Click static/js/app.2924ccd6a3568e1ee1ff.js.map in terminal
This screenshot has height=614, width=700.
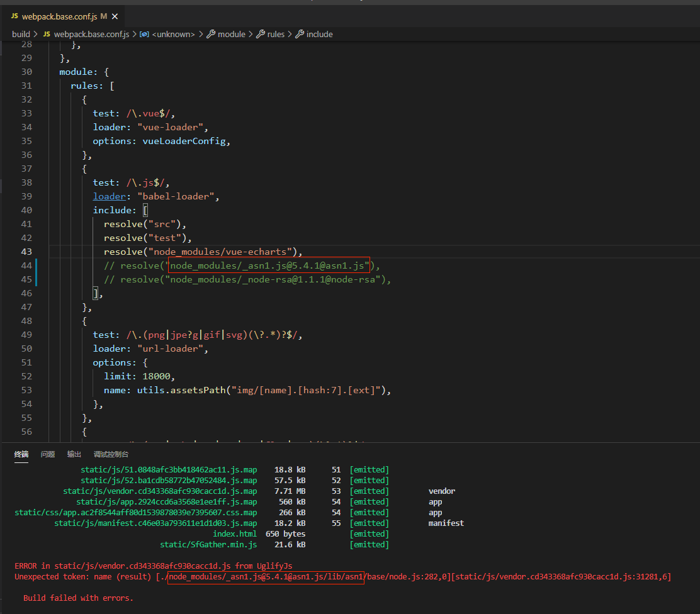point(167,502)
